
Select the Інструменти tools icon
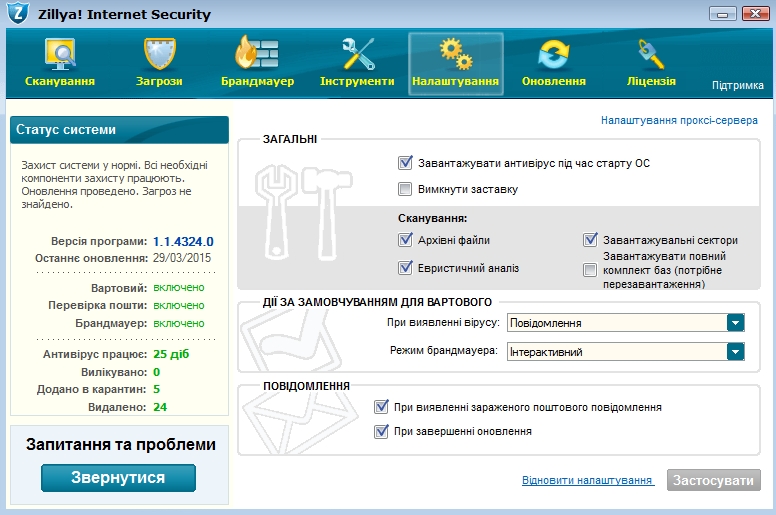coord(357,54)
